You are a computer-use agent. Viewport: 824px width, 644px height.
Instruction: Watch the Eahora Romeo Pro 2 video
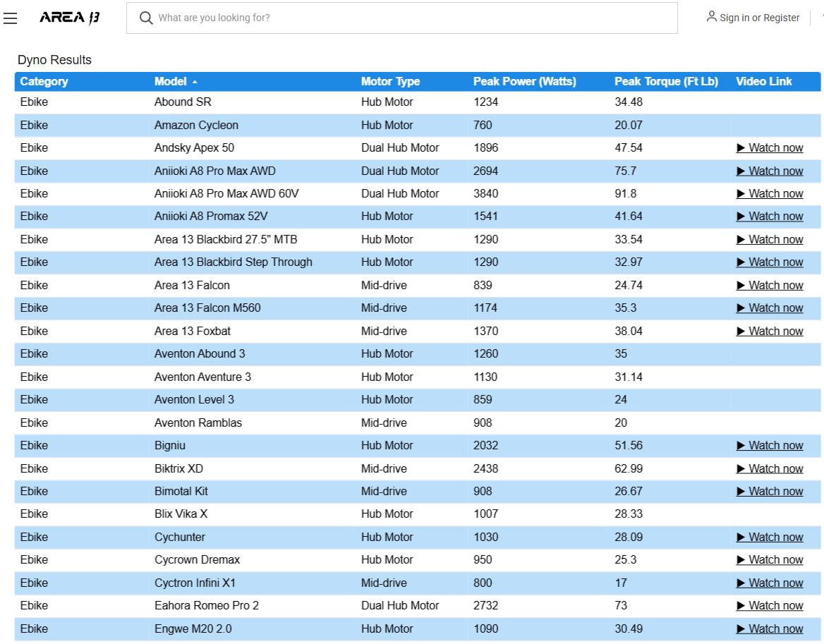tap(770, 606)
